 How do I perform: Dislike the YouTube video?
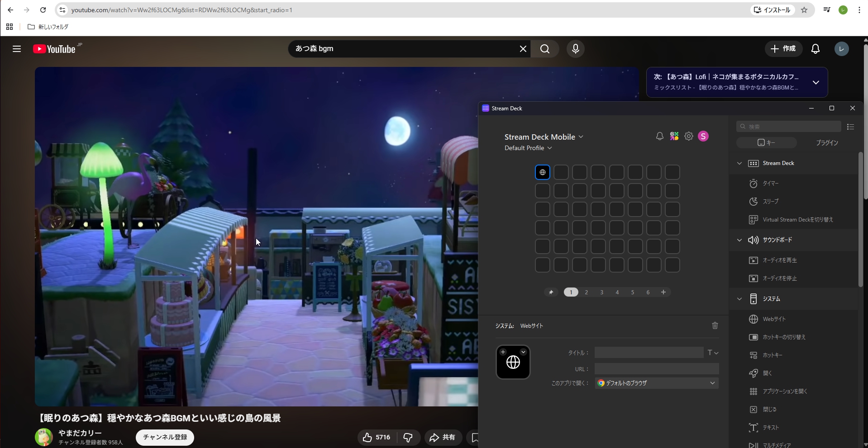click(x=408, y=437)
